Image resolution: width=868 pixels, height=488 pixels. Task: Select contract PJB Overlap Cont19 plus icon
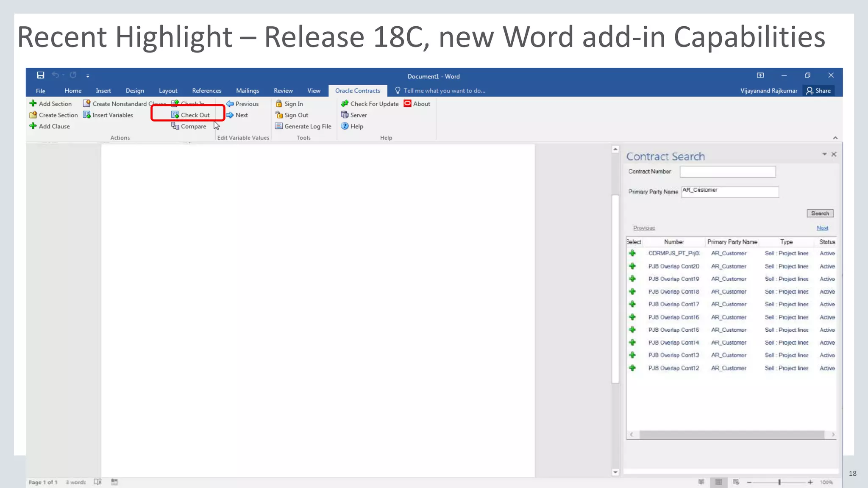[632, 279]
